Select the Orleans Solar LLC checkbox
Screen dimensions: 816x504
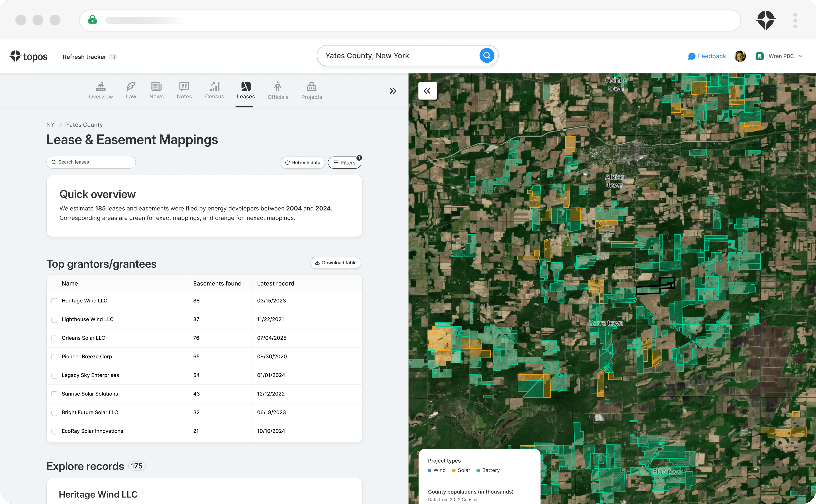coord(54,338)
